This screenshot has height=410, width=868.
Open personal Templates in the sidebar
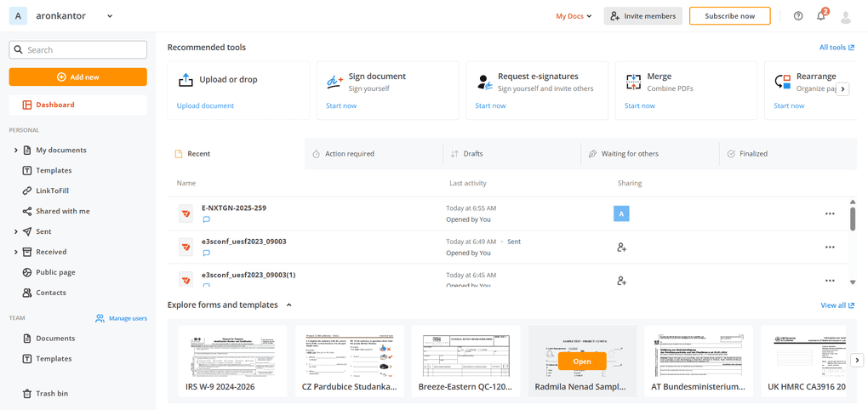[54, 170]
